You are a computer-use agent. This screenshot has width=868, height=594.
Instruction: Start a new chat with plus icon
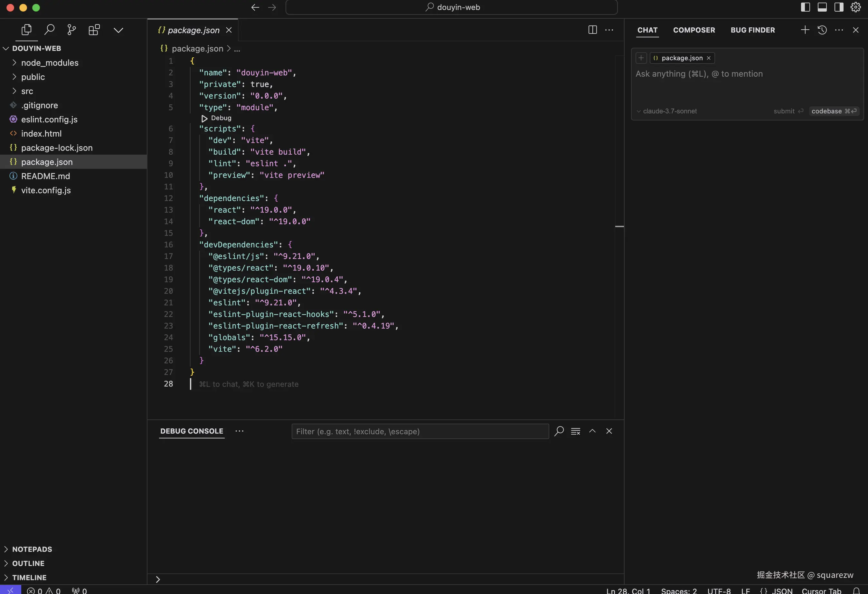coord(805,30)
